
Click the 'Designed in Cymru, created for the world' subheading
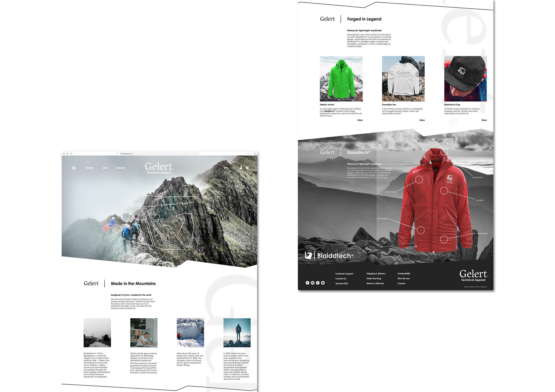pos(131,295)
